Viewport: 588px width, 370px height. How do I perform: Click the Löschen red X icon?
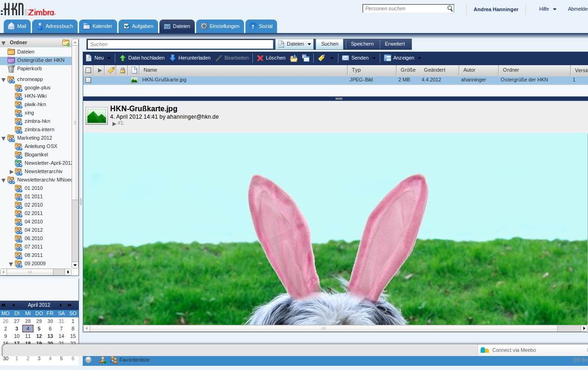[260, 58]
